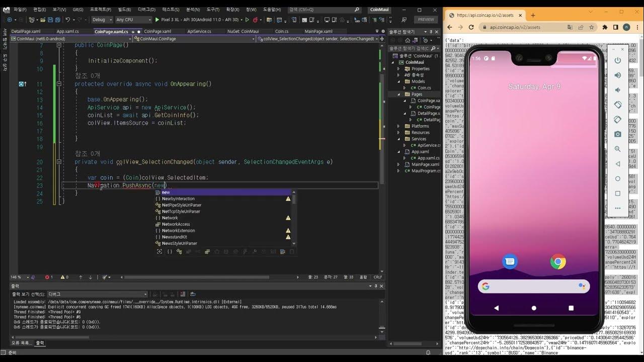The height and width of the screenshot is (362, 644).
Task: Open the 디버그(D) debug menu
Action: click(146, 10)
